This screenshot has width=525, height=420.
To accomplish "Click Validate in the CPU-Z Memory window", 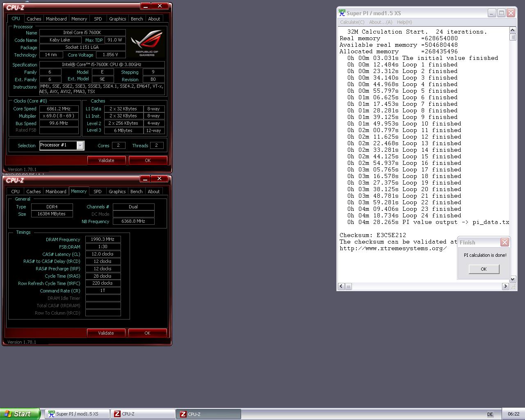I will (x=106, y=333).
